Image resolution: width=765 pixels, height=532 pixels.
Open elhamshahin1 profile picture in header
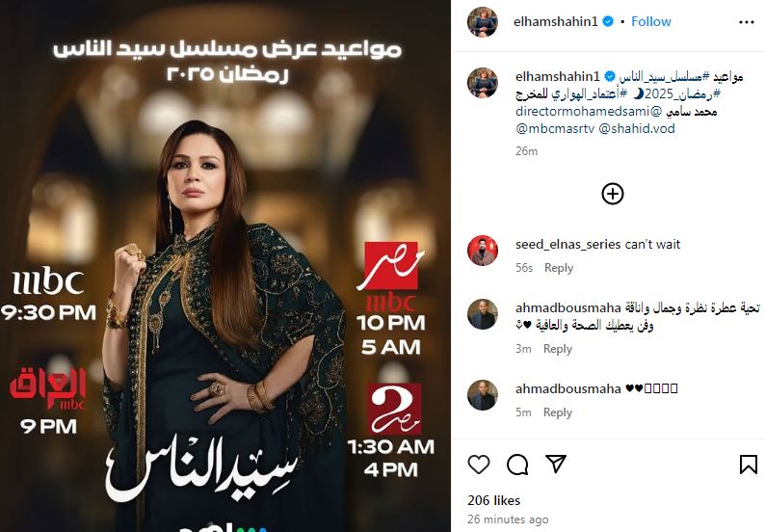click(x=483, y=22)
